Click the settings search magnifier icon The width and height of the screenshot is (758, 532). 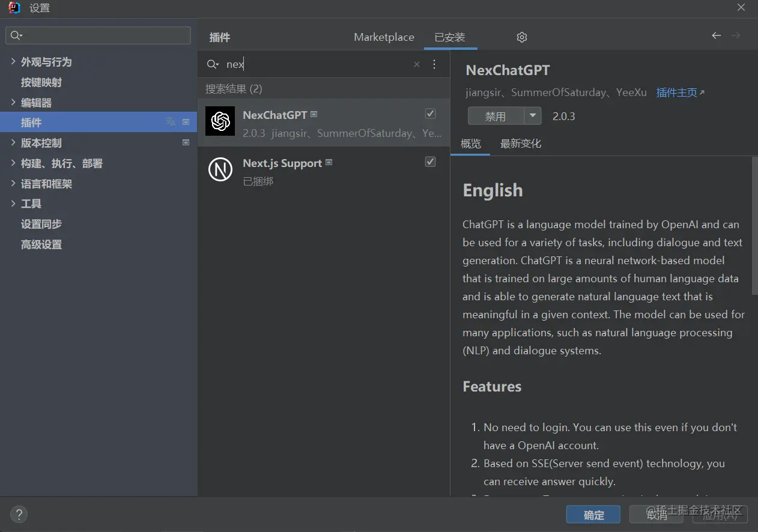point(16,36)
